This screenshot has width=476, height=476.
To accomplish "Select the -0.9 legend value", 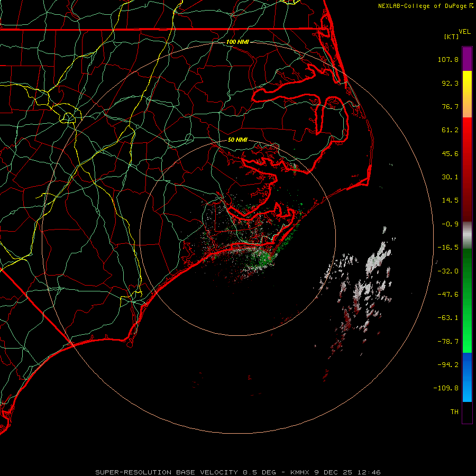I will point(450,224).
